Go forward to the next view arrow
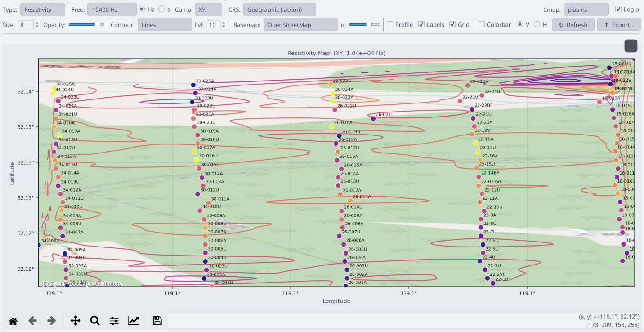 click(52, 321)
